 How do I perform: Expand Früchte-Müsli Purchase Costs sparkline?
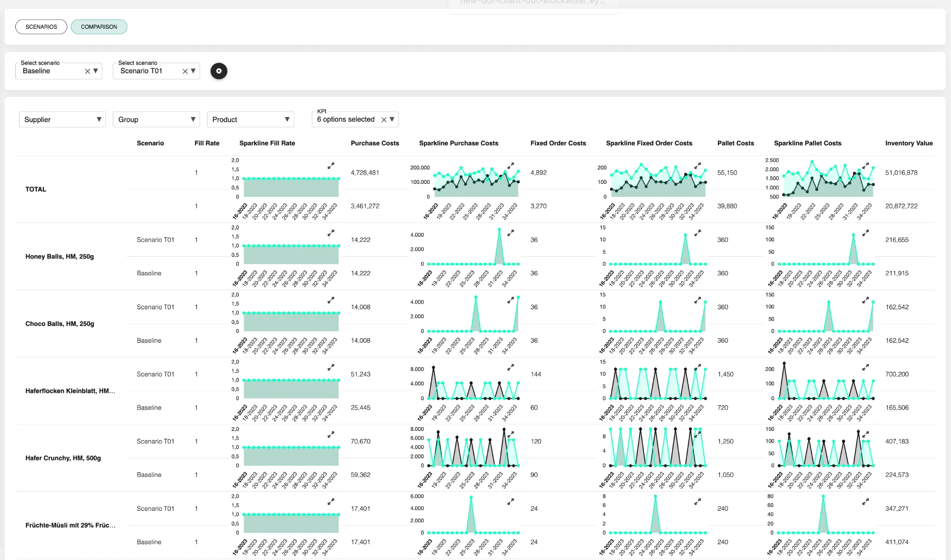(x=511, y=501)
